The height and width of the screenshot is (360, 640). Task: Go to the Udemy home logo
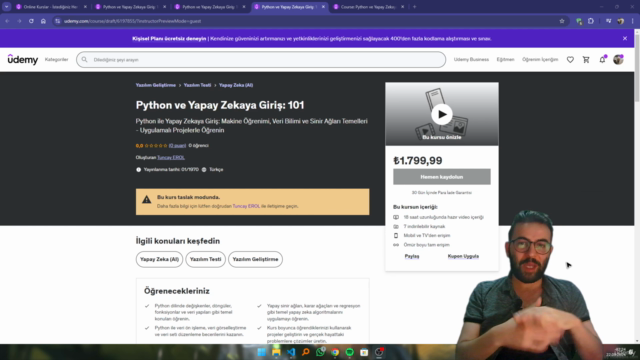23,60
